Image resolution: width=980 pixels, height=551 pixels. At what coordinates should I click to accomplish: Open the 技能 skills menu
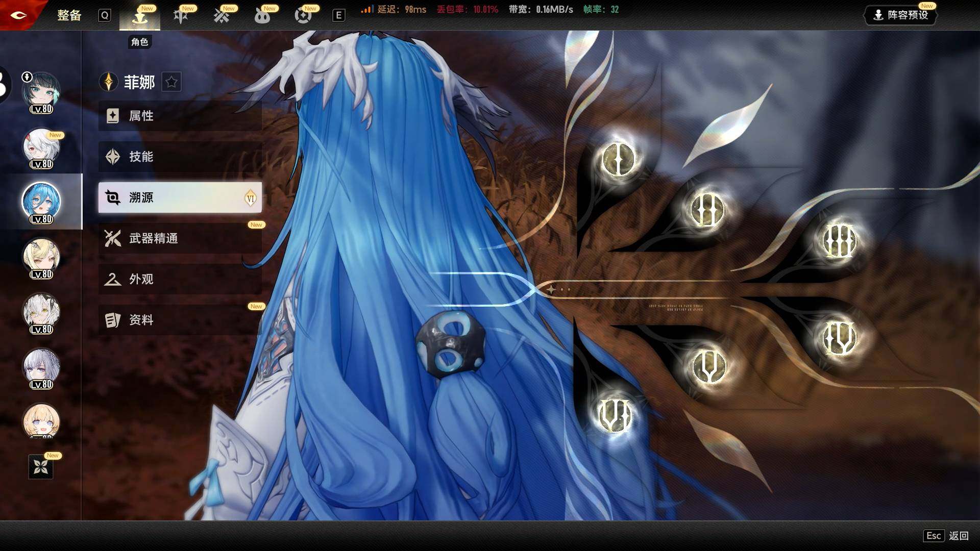pos(180,157)
